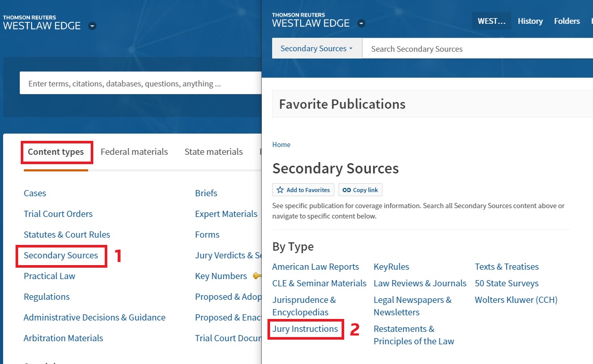Image resolution: width=593 pixels, height=364 pixels.
Task: Click the chain link icon in Copy link
Action: pyautogui.click(x=346, y=190)
